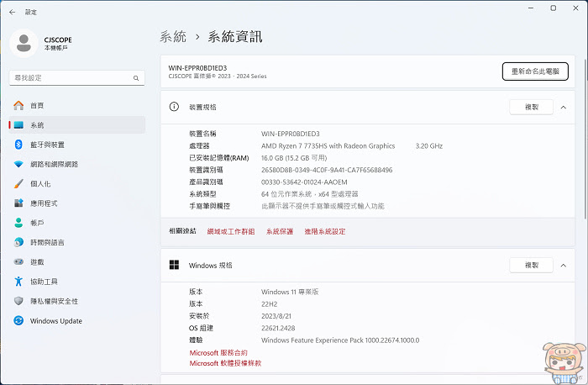The height and width of the screenshot is (385, 588).
Task: Open 帳戶 person icon
Action: [x=18, y=223]
